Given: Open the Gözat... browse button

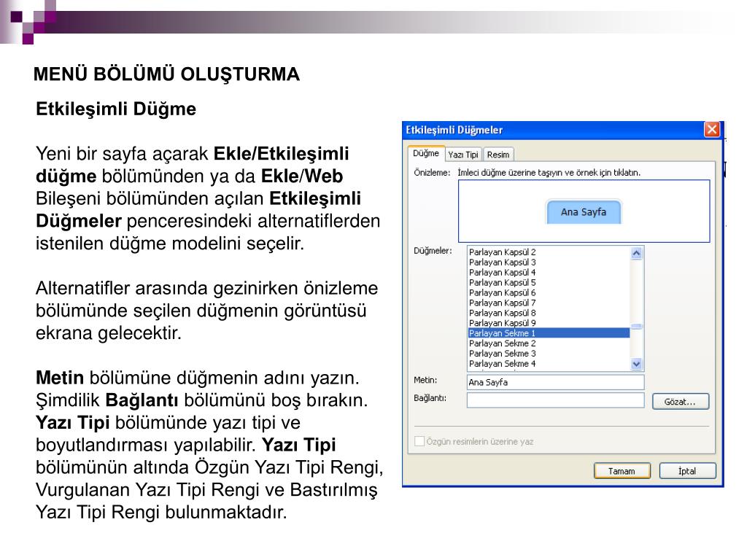Looking at the screenshot, I should coord(681,402).
